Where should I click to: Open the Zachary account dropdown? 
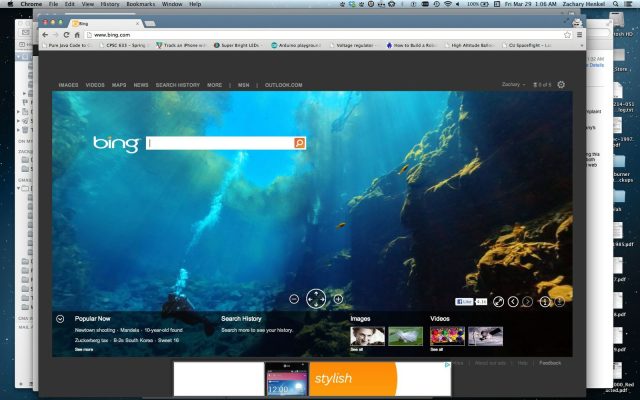513,84
